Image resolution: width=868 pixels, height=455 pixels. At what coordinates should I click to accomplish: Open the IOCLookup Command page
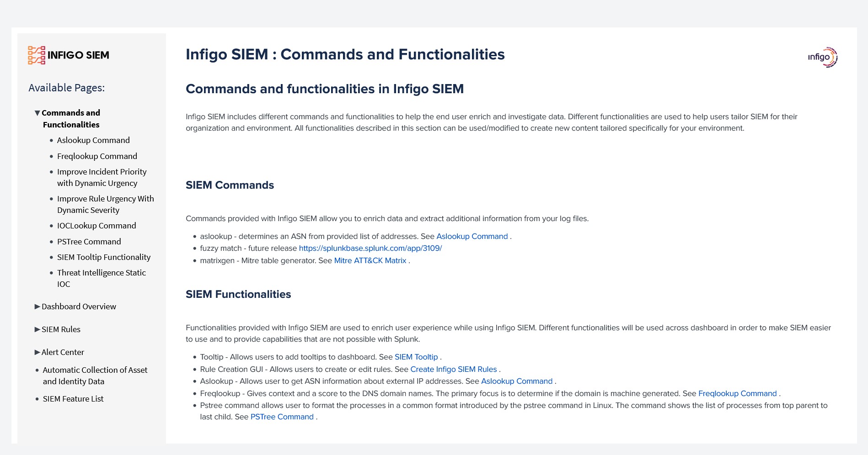tap(96, 226)
